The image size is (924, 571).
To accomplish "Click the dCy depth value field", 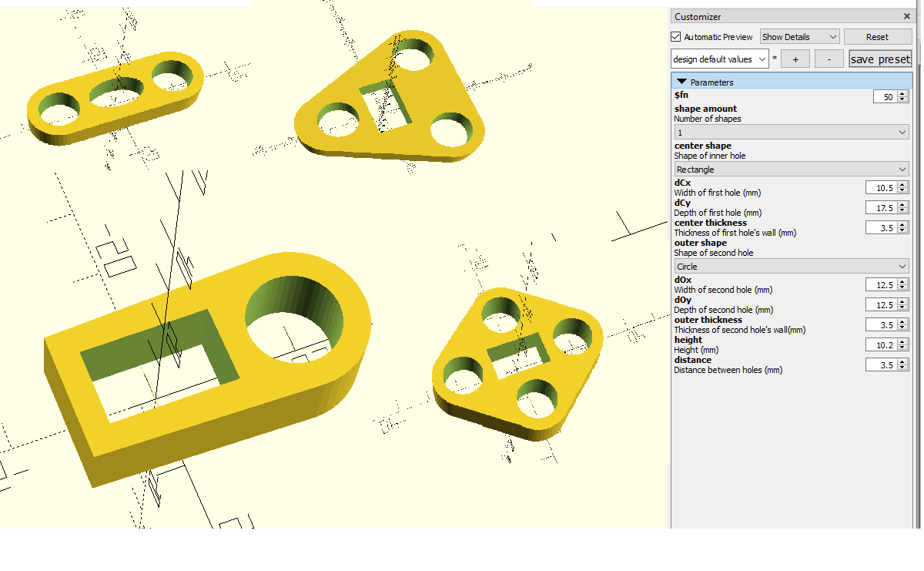I will tap(881, 208).
